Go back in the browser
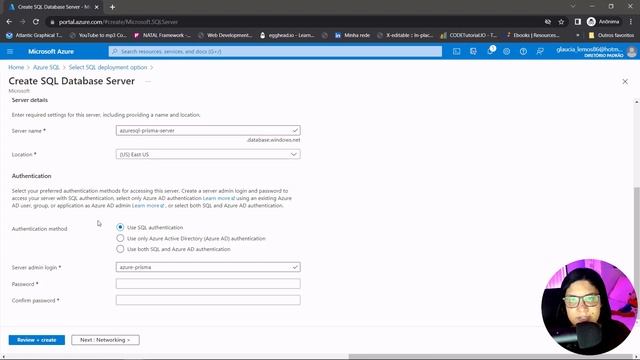The image size is (640, 360). (x=9, y=22)
